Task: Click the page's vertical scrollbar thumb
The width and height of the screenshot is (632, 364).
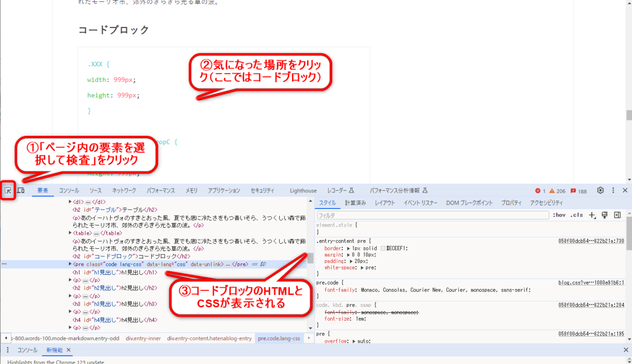Action: pyautogui.click(x=629, y=115)
